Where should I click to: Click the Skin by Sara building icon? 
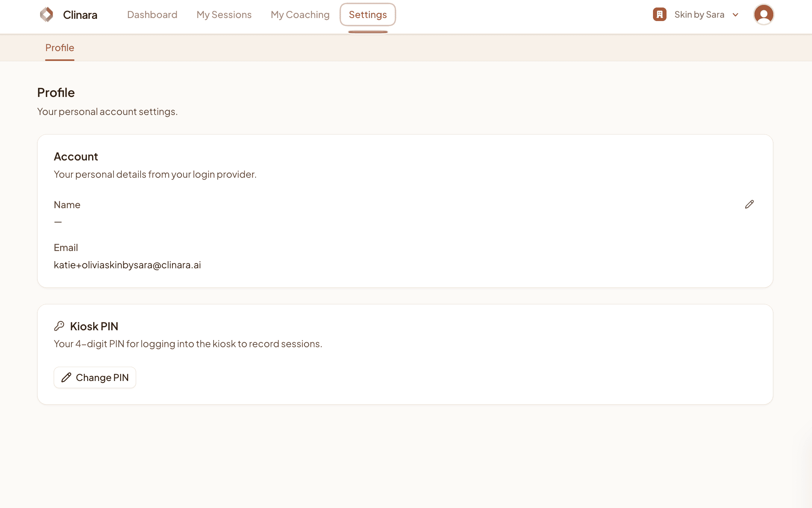659,15
